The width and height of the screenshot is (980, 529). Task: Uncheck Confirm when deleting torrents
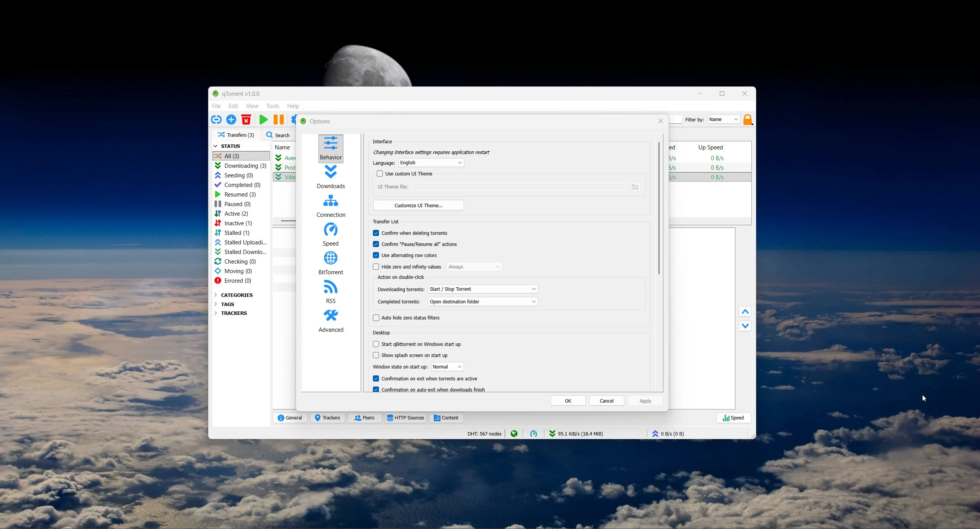tap(376, 233)
